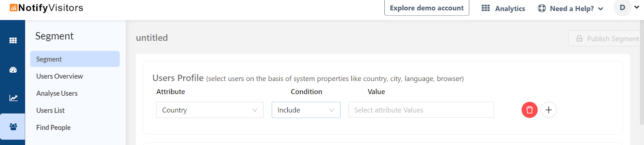644x145 pixels.
Task: Expand the Need a Help menu
Action: click(571, 8)
